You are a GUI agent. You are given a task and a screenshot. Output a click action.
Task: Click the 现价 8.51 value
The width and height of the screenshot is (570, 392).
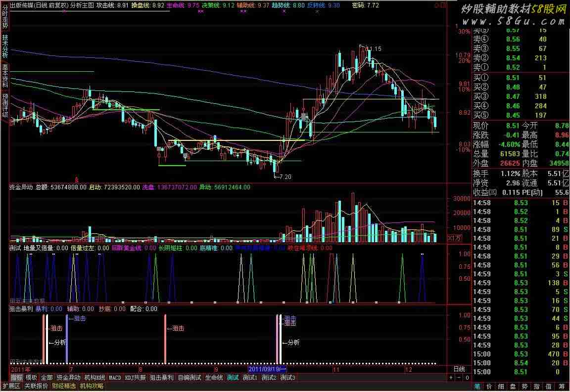[513, 126]
